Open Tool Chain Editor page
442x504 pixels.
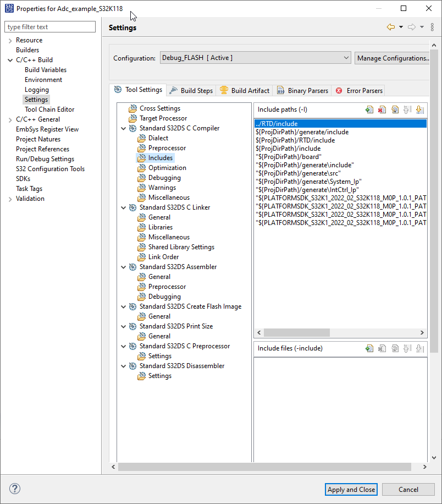pyautogui.click(x=49, y=109)
